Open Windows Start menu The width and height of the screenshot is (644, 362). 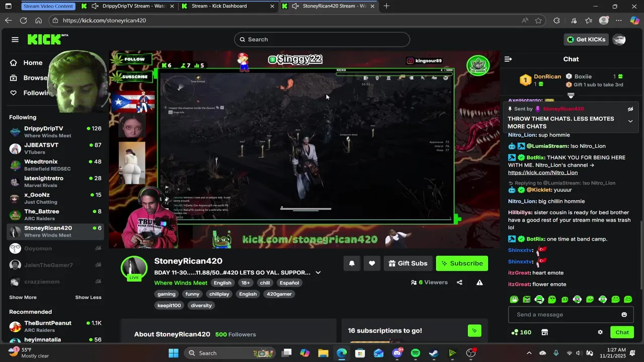(x=173, y=353)
